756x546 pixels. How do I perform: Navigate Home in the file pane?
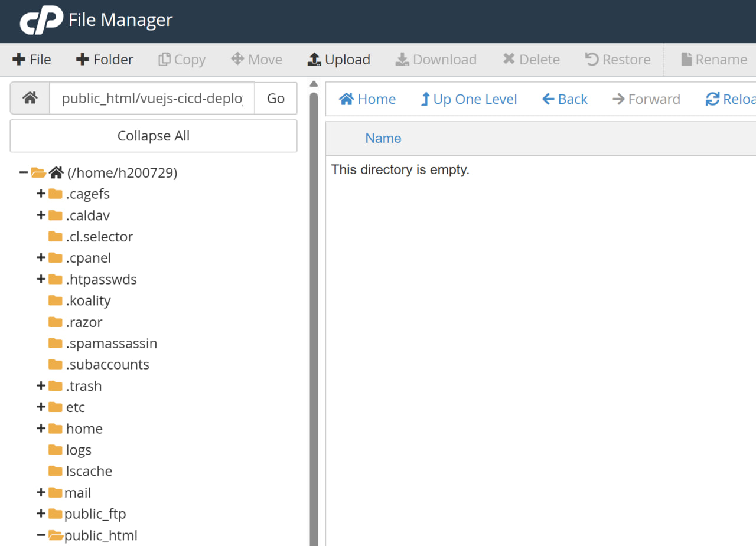367,99
